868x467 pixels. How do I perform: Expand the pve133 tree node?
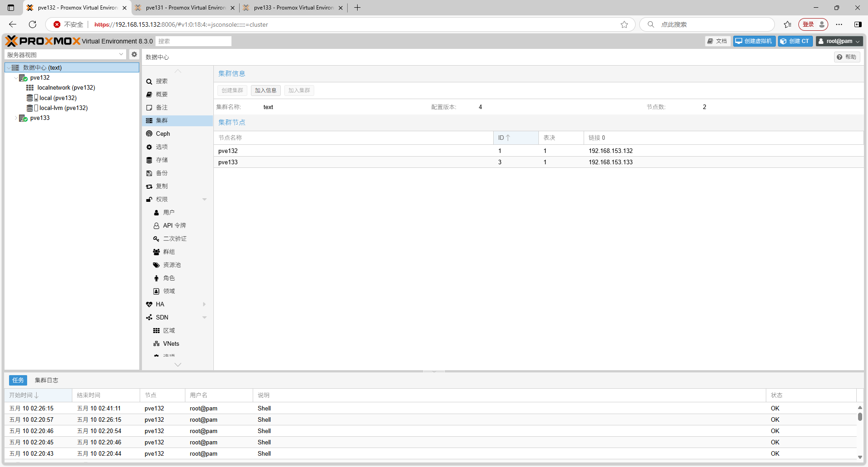tap(16, 118)
